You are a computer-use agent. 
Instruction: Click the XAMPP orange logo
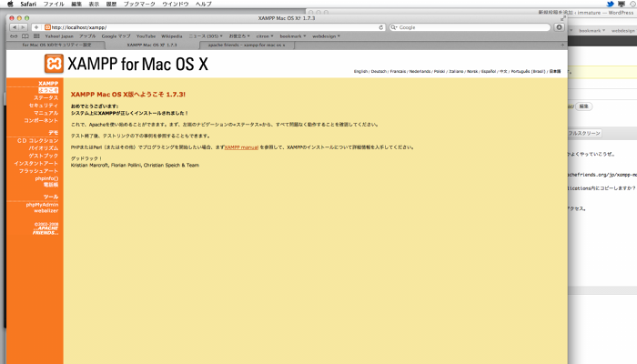click(x=53, y=65)
